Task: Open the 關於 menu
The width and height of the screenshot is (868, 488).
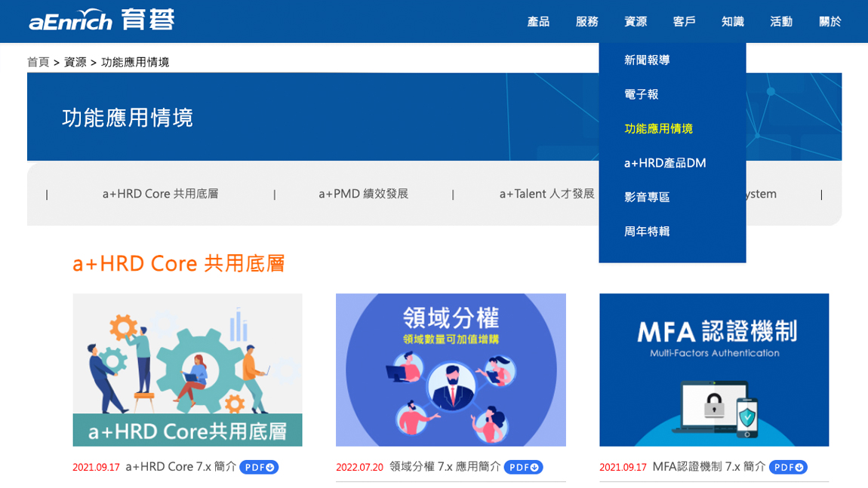Action: (830, 22)
